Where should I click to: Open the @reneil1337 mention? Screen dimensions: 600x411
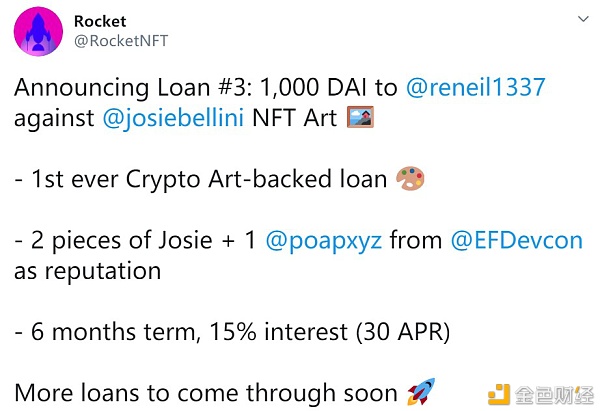(x=475, y=87)
